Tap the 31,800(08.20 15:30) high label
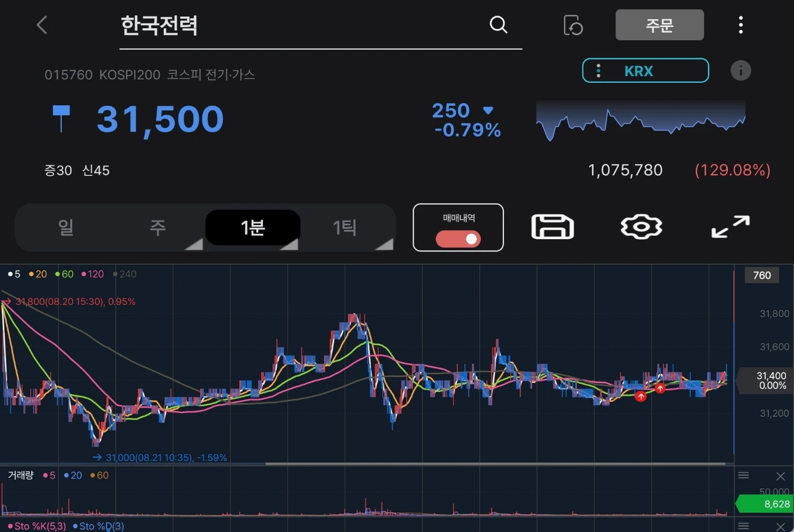The image size is (794, 532). click(76, 302)
